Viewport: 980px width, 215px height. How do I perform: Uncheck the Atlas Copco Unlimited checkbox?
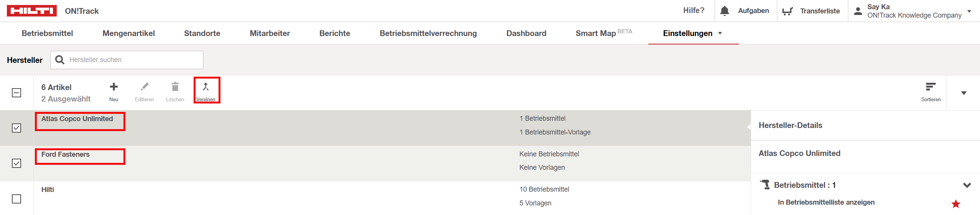click(16, 128)
